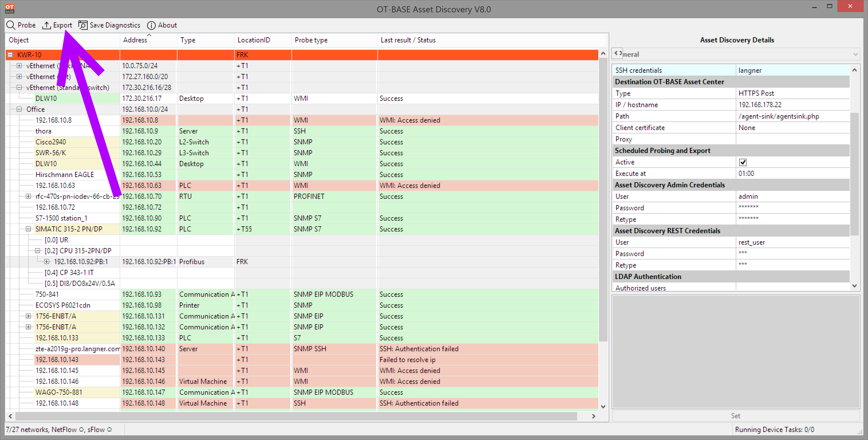Image resolution: width=868 pixels, height=440 pixels.
Task: Click the Authorized users value field
Action: click(x=792, y=287)
